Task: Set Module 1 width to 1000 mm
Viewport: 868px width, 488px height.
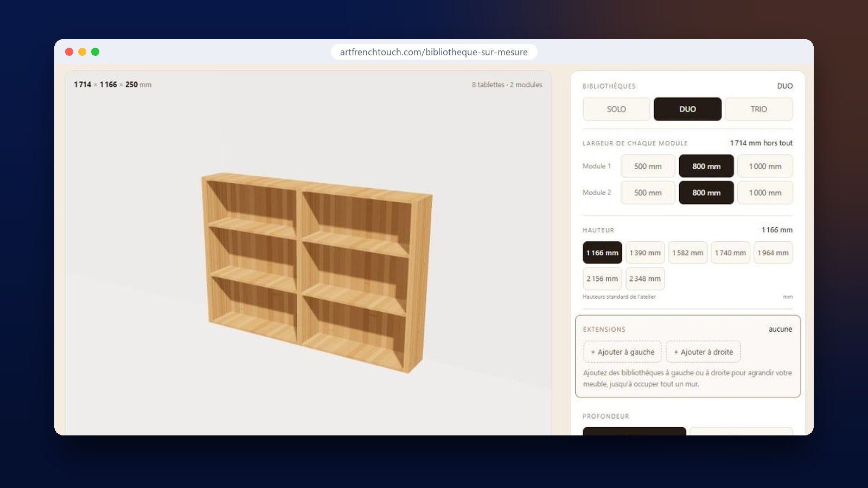Action: click(765, 166)
